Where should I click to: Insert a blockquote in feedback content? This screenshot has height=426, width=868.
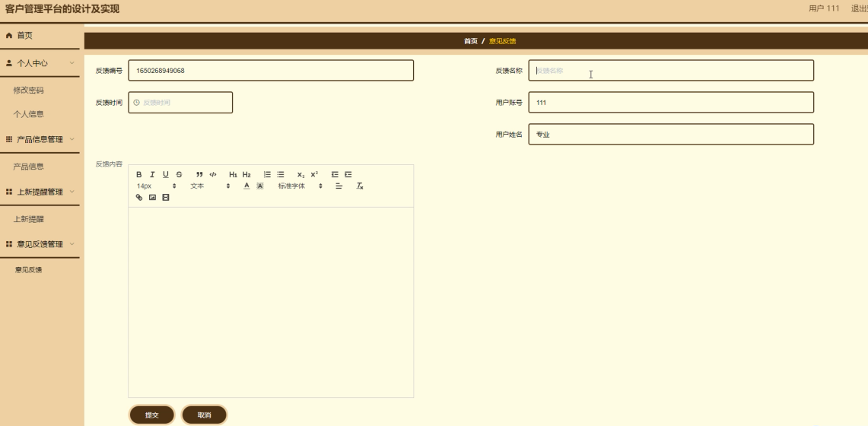(x=199, y=175)
